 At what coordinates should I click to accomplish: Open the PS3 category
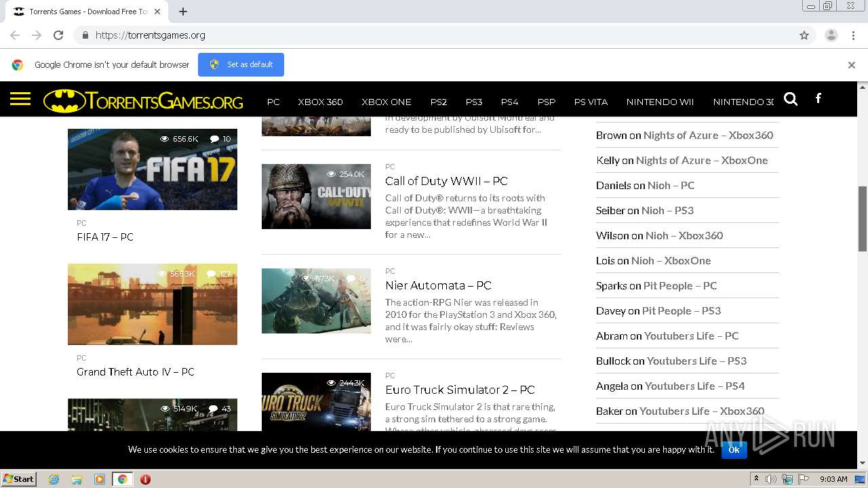(x=474, y=102)
